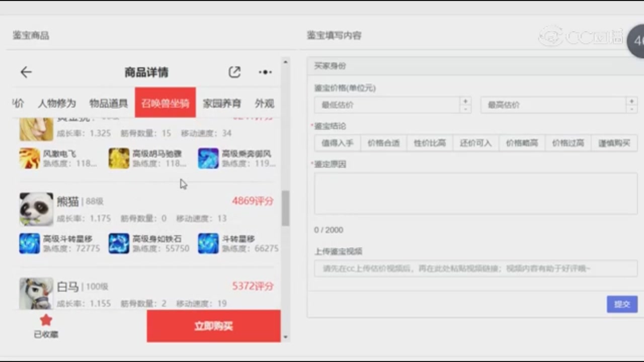Viewport: 644px width, 362px height.
Task: Switch to the 外观 tab
Action: (x=265, y=104)
